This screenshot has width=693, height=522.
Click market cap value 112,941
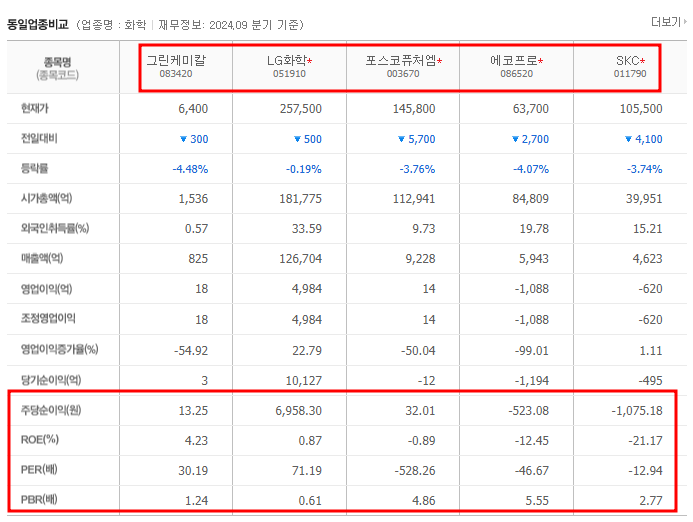click(414, 199)
